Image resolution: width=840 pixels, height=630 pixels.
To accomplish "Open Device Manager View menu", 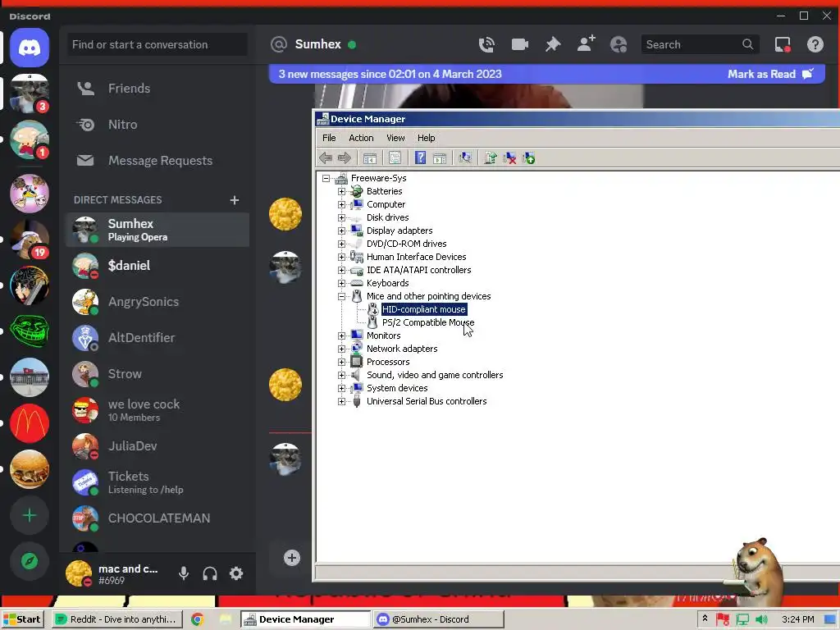I will [395, 138].
